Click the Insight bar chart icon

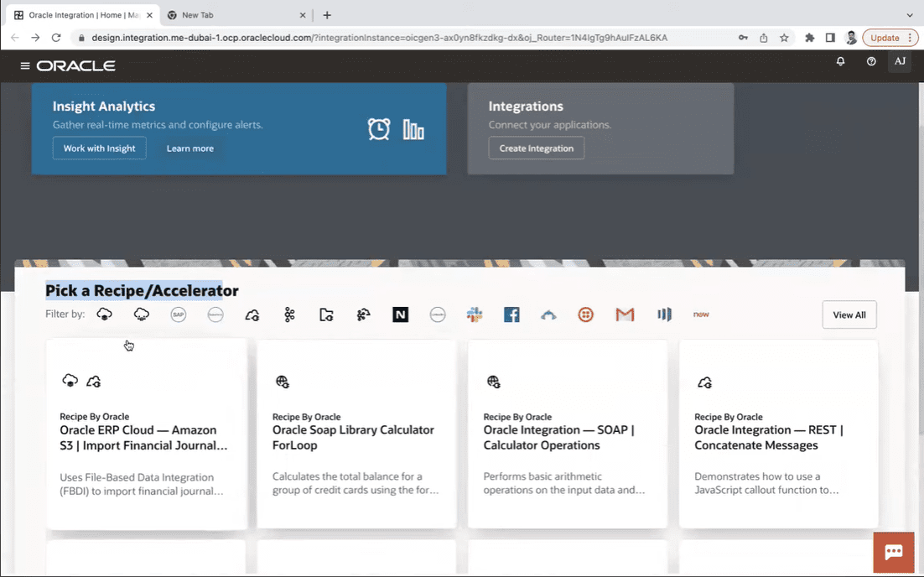click(413, 130)
